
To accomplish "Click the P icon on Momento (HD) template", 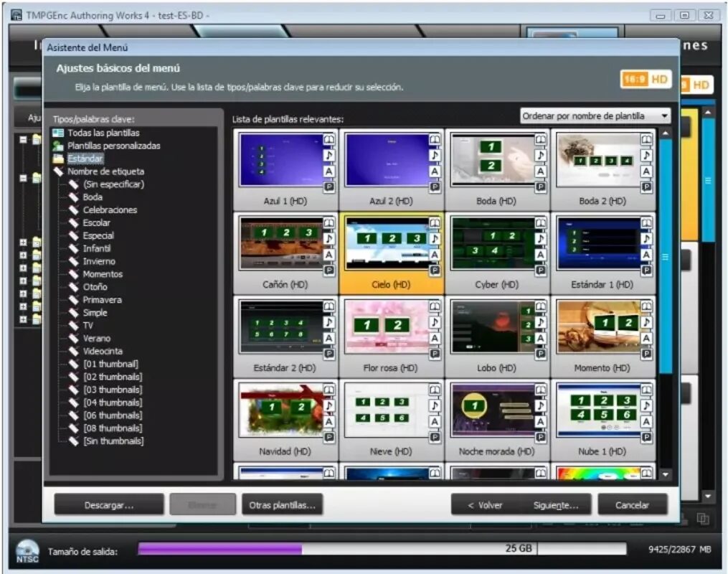I will (x=646, y=354).
